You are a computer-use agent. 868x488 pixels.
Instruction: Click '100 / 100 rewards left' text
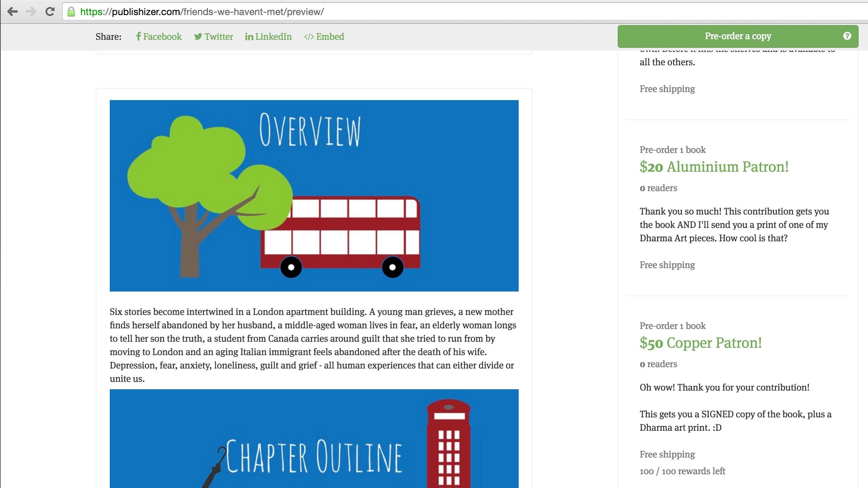pyautogui.click(x=682, y=471)
